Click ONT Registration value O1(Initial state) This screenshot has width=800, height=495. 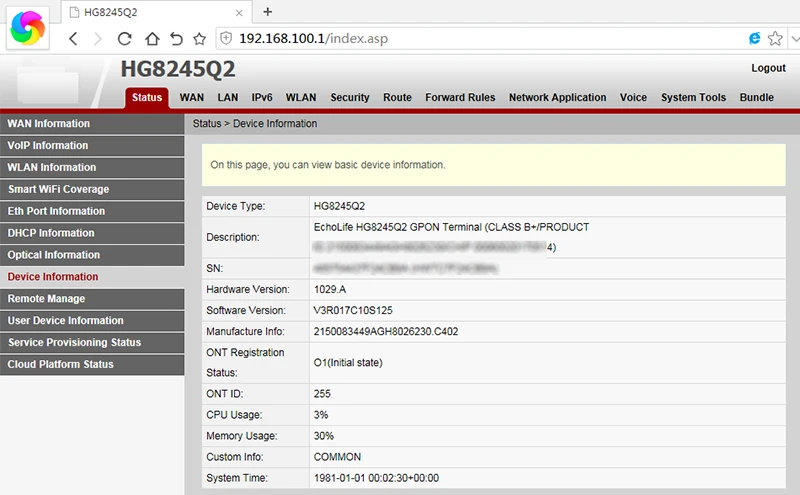pyautogui.click(x=348, y=363)
